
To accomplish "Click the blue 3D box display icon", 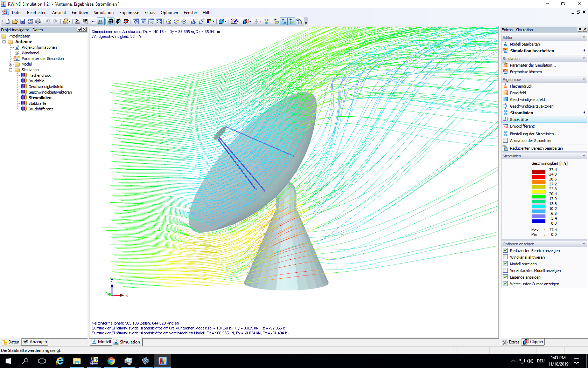I will tap(221, 21).
